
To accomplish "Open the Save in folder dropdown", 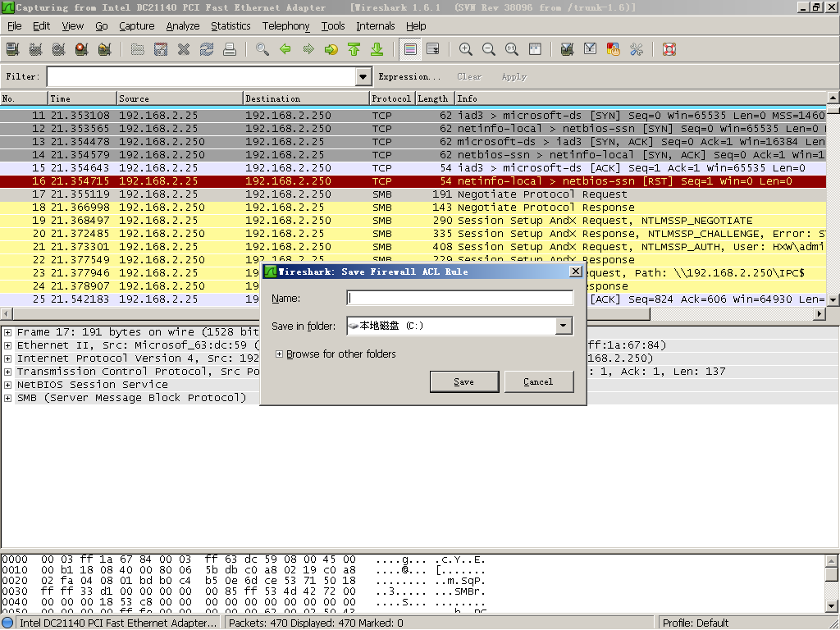I will click(x=563, y=326).
